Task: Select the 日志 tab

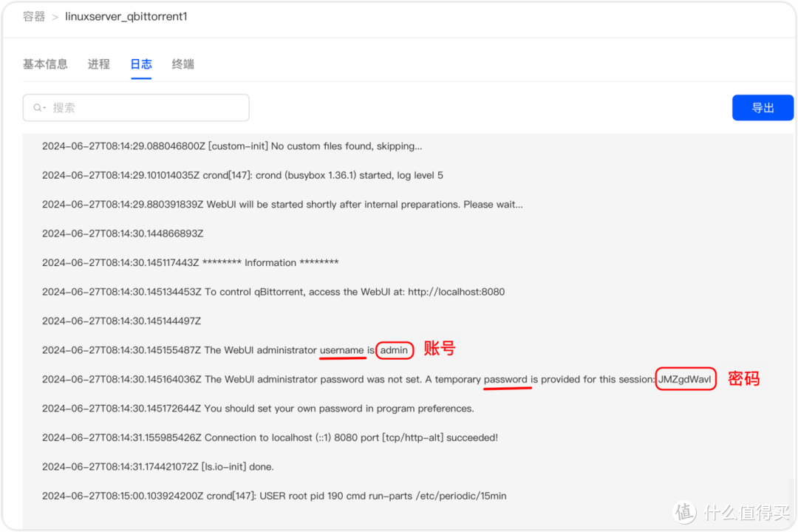Action: 141,64
